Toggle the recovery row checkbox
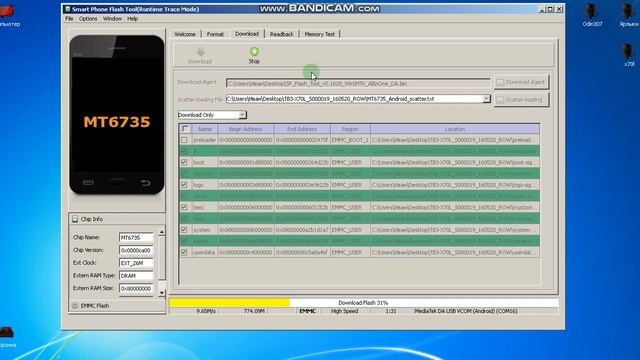This screenshot has width=640, height=360. coord(184,174)
